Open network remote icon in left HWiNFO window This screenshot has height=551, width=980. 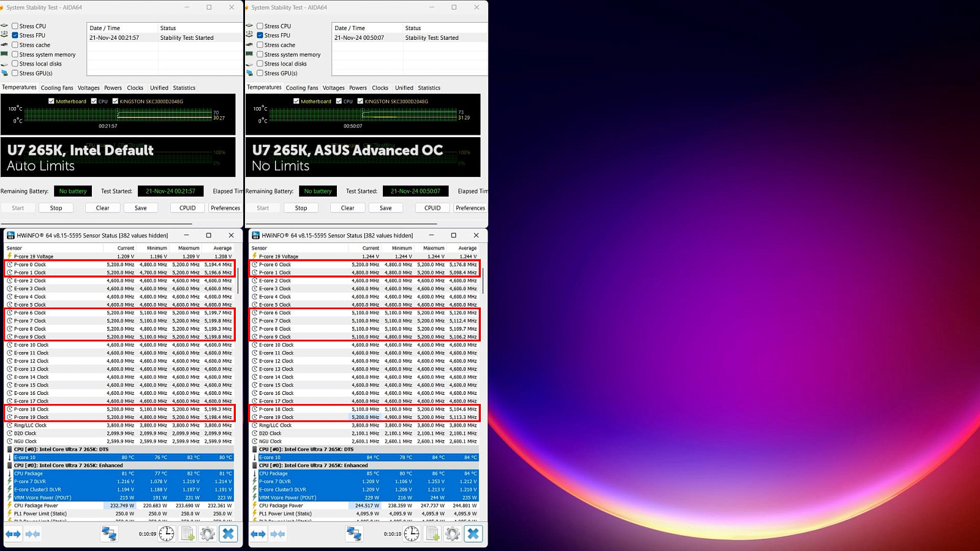pyautogui.click(x=109, y=534)
